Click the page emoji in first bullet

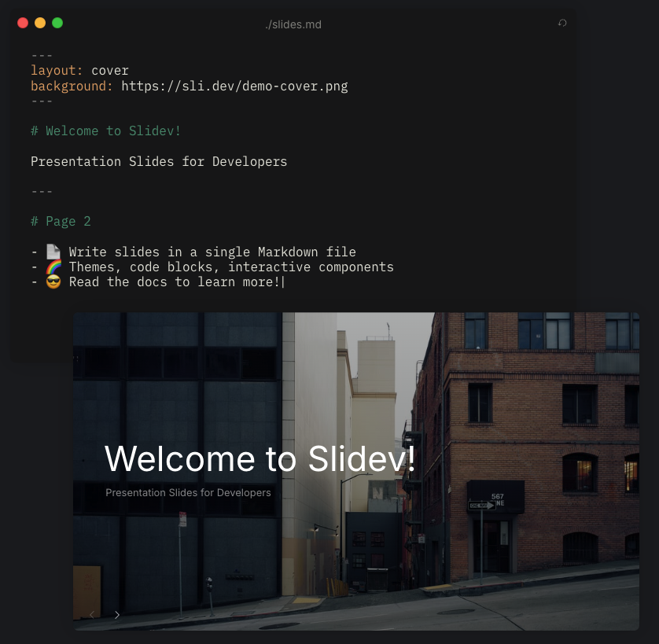pos(53,252)
